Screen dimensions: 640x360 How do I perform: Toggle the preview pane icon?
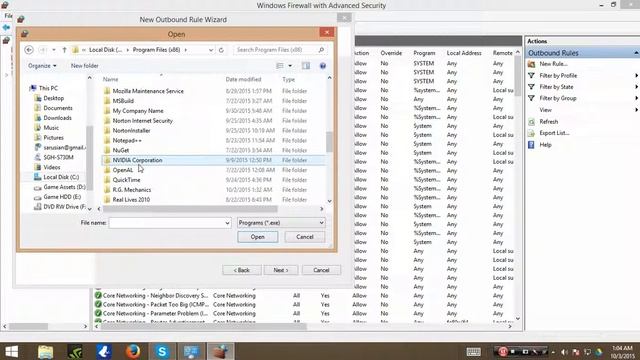coord(306,66)
